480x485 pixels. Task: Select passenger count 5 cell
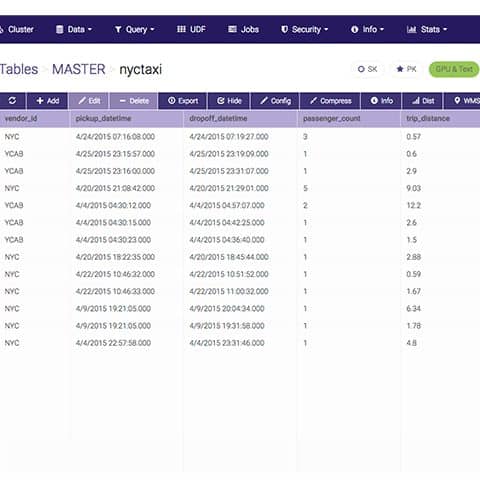click(x=305, y=188)
